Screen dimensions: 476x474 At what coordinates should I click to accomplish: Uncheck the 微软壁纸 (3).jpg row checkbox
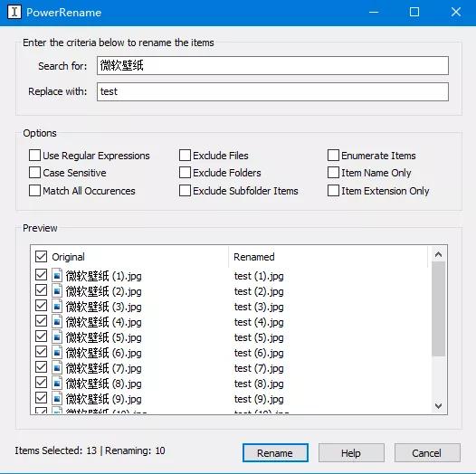pos(41,305)
